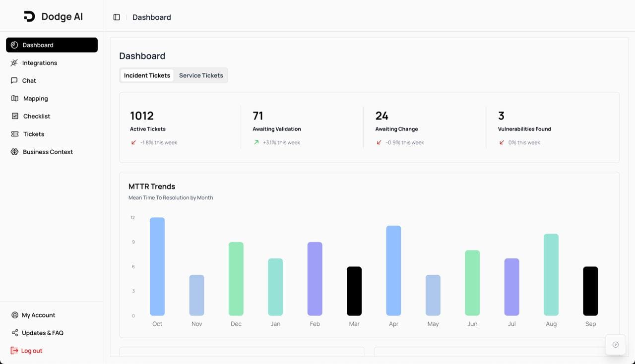Toggle the sidebar collapse control
The height and width of the screenshot is (364, 635).
(116, 17)
